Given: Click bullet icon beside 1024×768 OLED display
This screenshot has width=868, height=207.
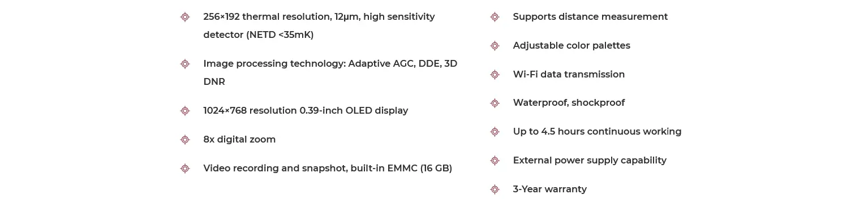Looking at the screenshot, I should (185, 111).
